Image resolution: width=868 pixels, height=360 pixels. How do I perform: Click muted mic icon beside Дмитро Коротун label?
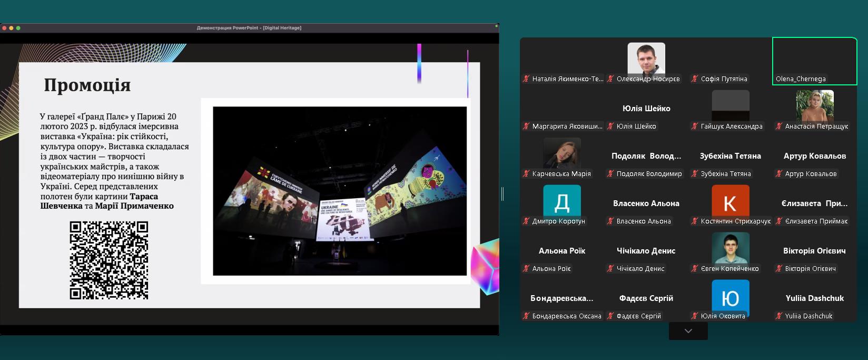pyautogui.click(x=526, y=221)
